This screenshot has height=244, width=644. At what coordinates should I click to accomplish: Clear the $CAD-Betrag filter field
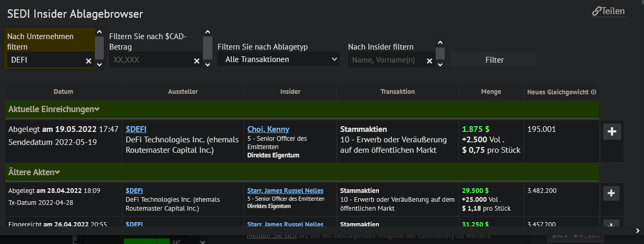[x=197, y=61]
